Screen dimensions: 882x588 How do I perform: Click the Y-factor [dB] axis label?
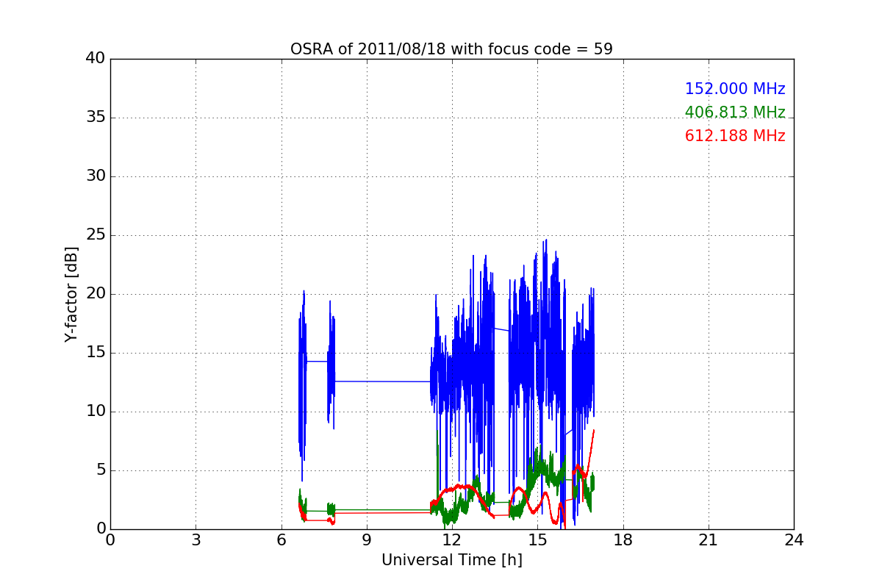[71, 294]
